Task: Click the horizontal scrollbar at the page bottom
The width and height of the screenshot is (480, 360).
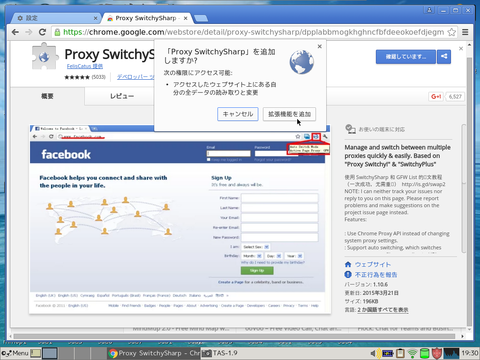Action: [233, 336]
